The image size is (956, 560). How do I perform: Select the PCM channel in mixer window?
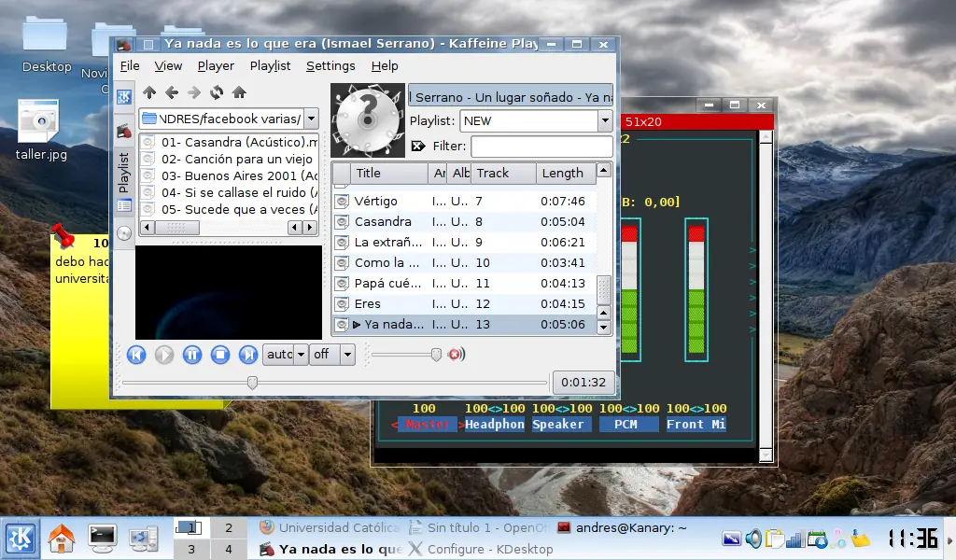[x=626, y=424]
